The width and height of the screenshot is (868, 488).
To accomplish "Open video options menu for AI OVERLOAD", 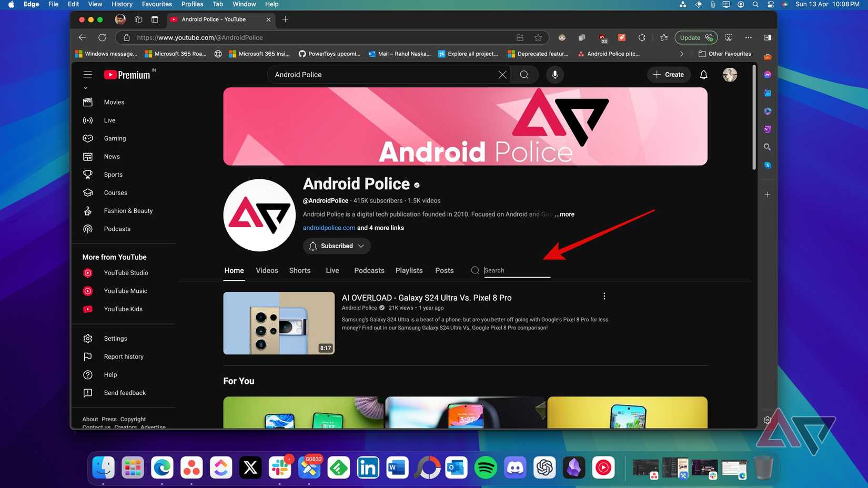I will click(604, 297).
